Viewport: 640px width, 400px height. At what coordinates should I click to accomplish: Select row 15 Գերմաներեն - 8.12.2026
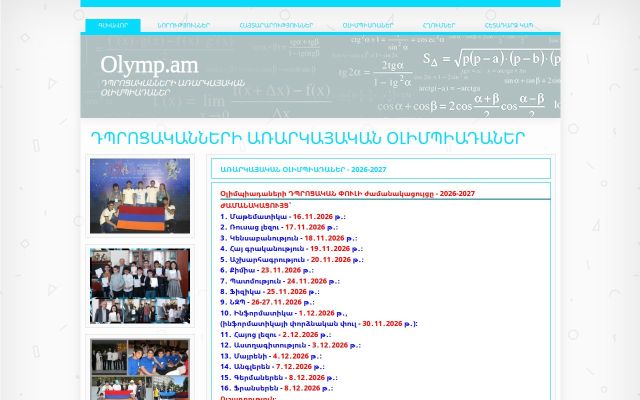point(279,378)
